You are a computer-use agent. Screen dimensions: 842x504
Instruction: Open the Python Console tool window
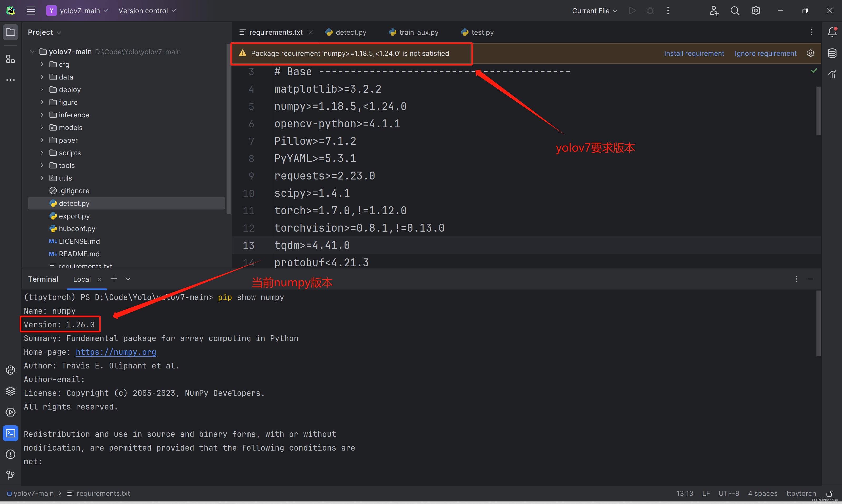click(11, 370)
